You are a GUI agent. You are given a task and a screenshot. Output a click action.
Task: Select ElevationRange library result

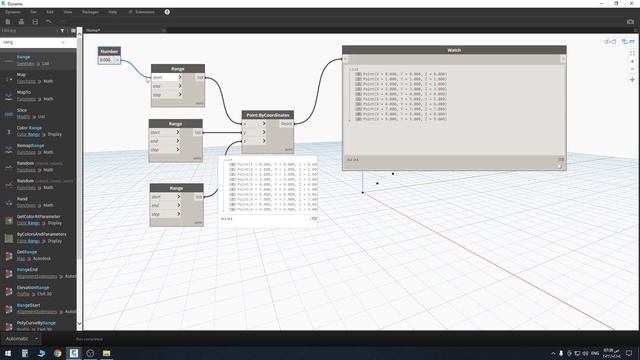38,291
